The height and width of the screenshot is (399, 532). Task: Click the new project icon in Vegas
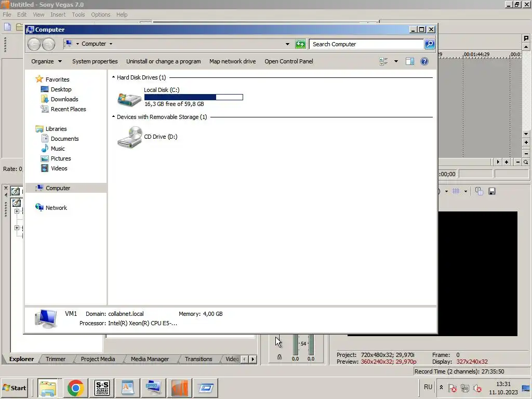click(7, 27)
